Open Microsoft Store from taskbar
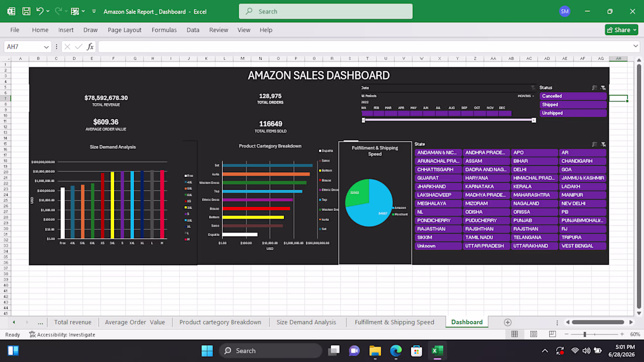The height and width of the screenshot is (362, 644). pos(416,351)
